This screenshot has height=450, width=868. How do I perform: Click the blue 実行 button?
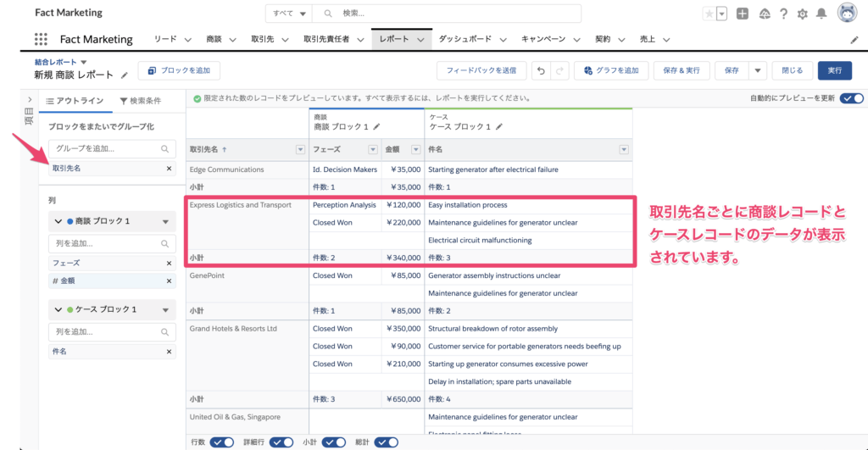coord(835,71)
